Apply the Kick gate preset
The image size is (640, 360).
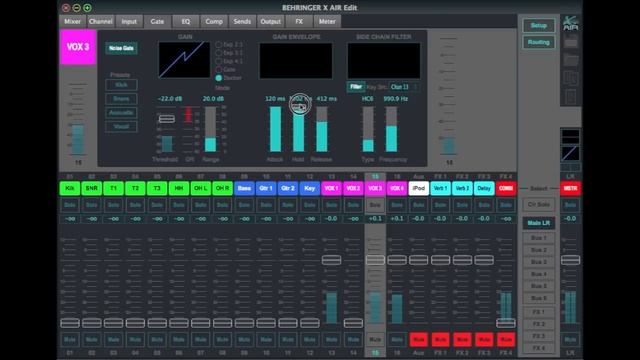click(121, 85)
